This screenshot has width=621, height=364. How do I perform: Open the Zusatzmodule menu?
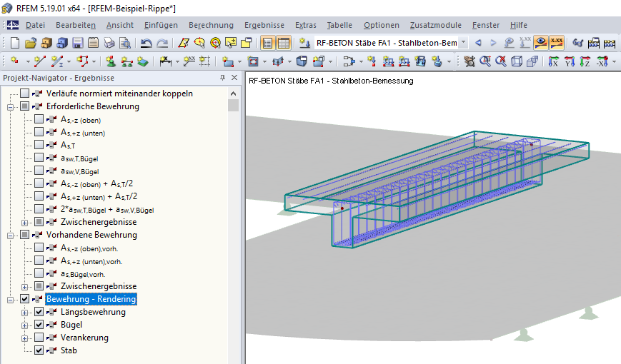pyautogui.click(x=436, y=25)
